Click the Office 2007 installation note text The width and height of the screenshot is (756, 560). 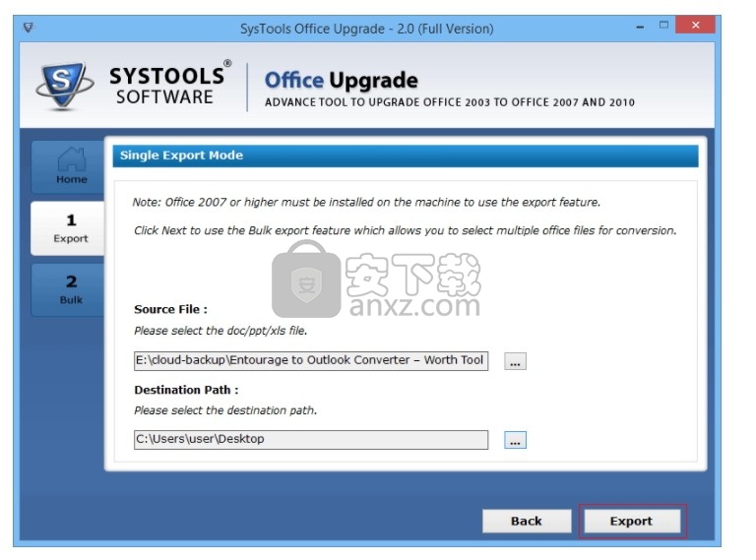(366, 203)
